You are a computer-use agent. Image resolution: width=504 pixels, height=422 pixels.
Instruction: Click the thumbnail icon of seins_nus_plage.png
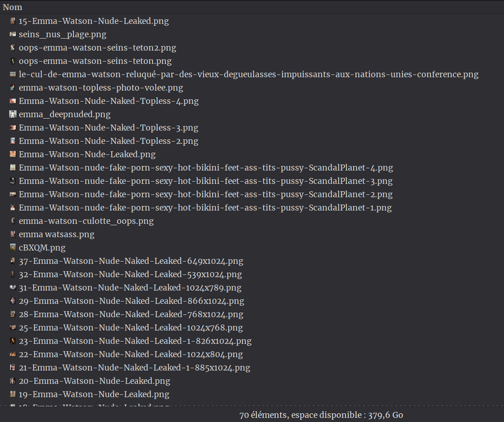tap(13, 34)
